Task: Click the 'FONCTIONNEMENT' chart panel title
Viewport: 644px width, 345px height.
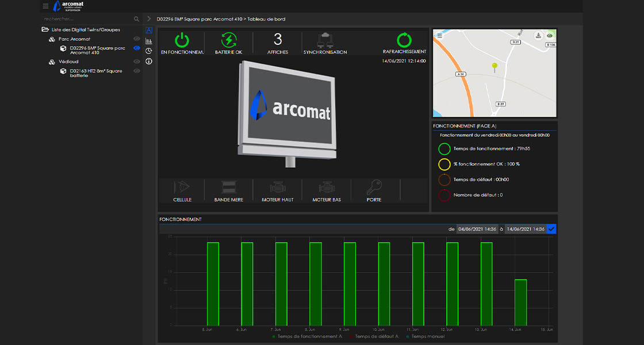Action: click(x=181, y=219)
